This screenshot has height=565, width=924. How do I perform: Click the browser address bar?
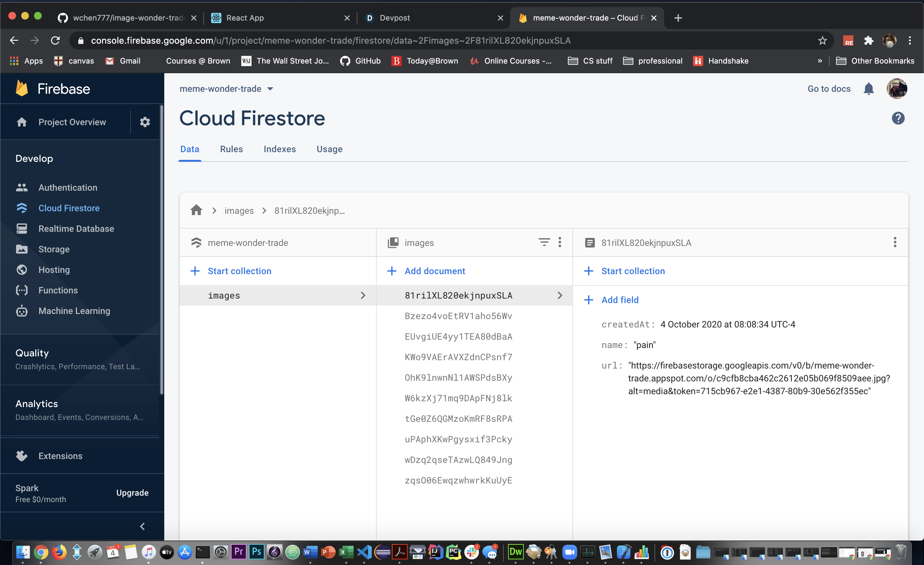click(x=330, y=40)
